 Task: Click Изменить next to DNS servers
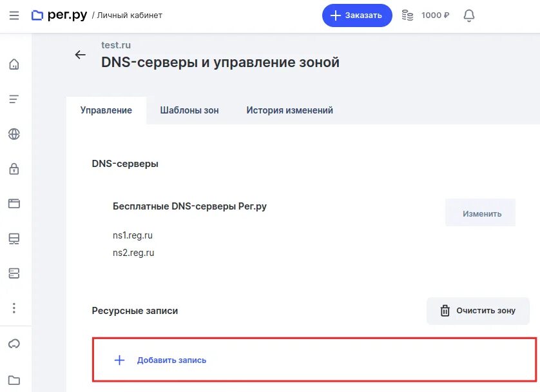tap(481, 213)
